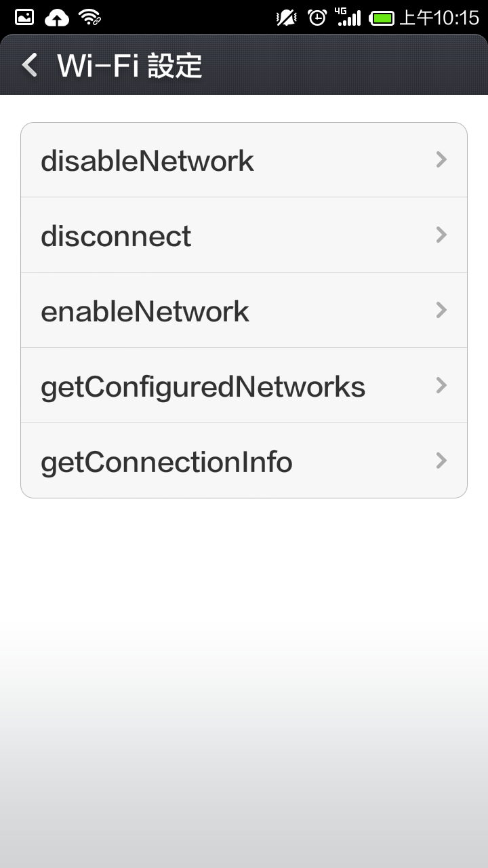The image size is (488, 868).
Task: Tap the green battery icon
Action: (x=382, y=18)
